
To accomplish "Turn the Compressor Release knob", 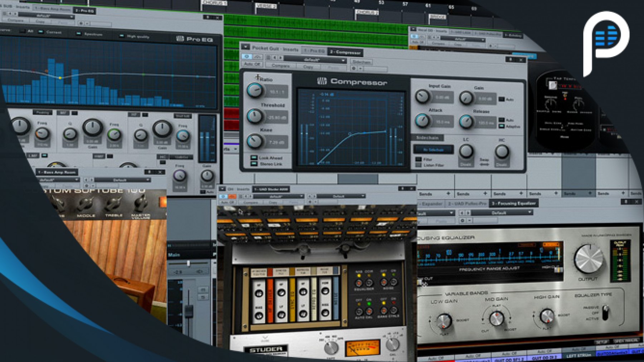I will tap(466, 122).
